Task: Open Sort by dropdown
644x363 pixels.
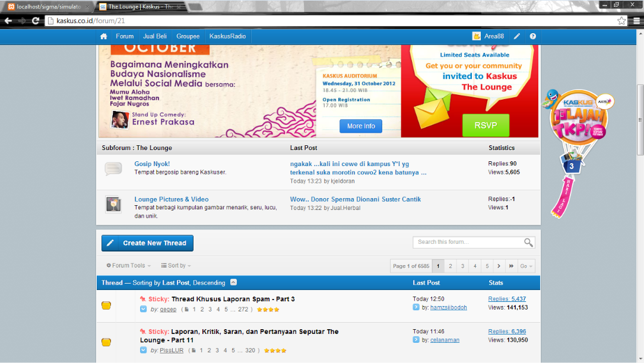Action: (176, 266)
